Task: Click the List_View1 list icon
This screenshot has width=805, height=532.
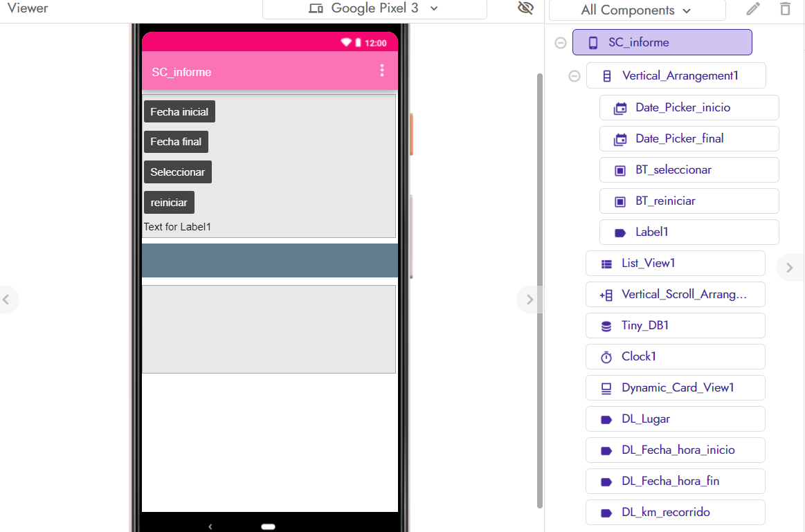Action: tap(606, 264)
